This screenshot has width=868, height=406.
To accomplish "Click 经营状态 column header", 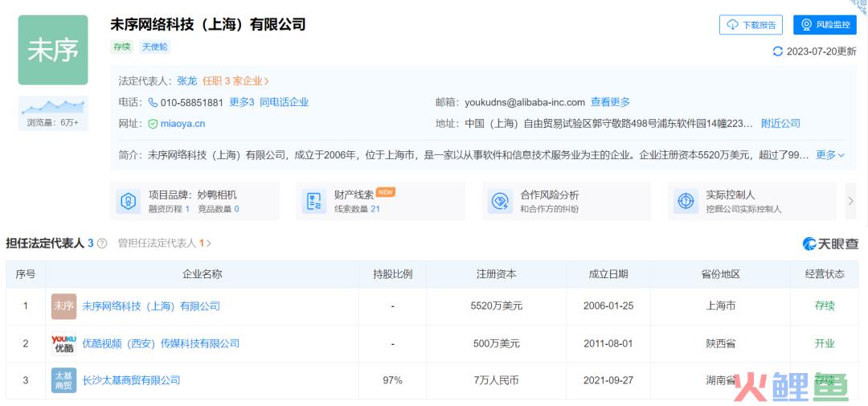I will coord(825,274).
